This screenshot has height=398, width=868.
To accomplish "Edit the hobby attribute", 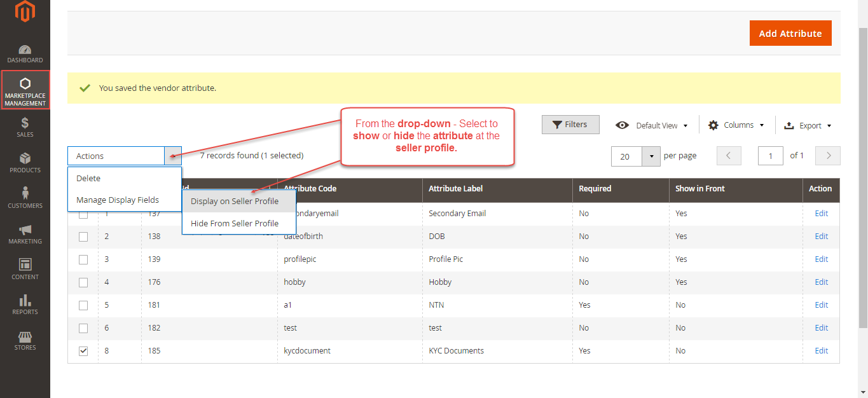I will tap(822, 282).
